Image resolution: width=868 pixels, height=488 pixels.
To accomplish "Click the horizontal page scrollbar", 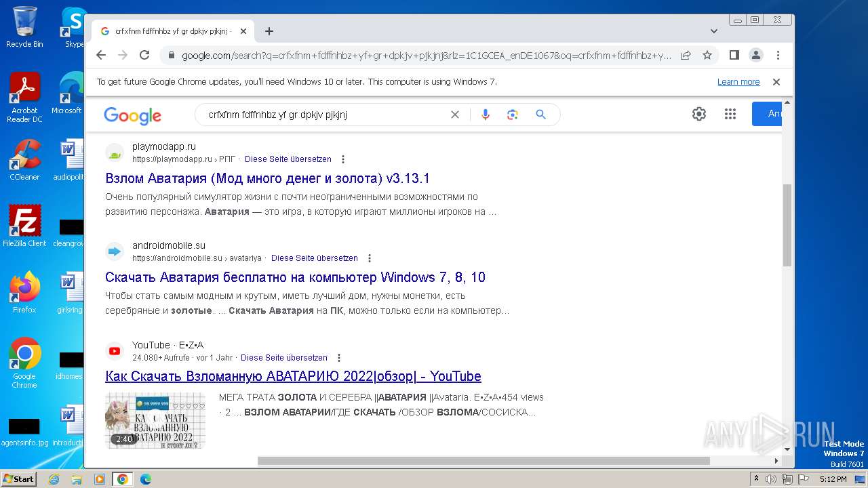I will point(484,461).
